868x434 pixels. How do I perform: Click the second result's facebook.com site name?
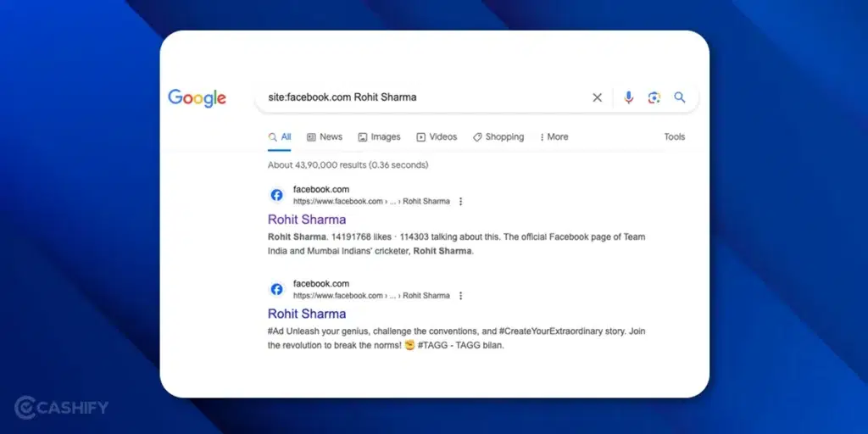[x=321, y=283]
